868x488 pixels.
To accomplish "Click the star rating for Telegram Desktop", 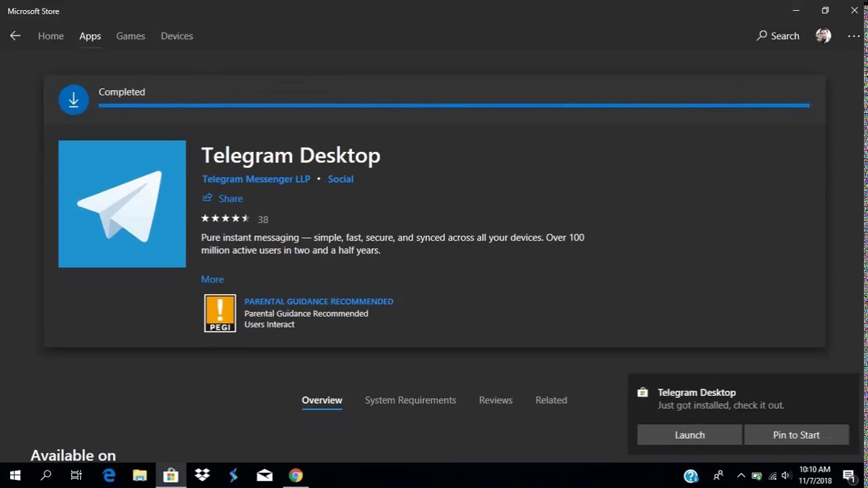I will 226,218.
